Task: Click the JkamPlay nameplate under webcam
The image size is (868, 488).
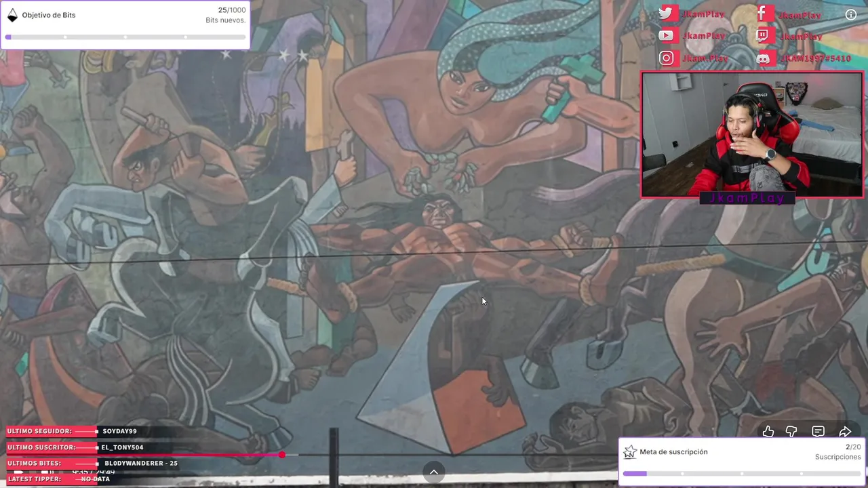Action: [747, 198]
